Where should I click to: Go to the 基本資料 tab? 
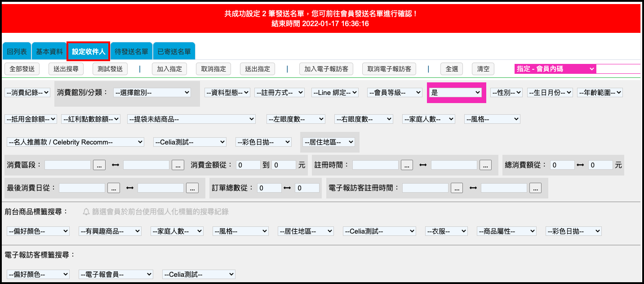point(49,52)
